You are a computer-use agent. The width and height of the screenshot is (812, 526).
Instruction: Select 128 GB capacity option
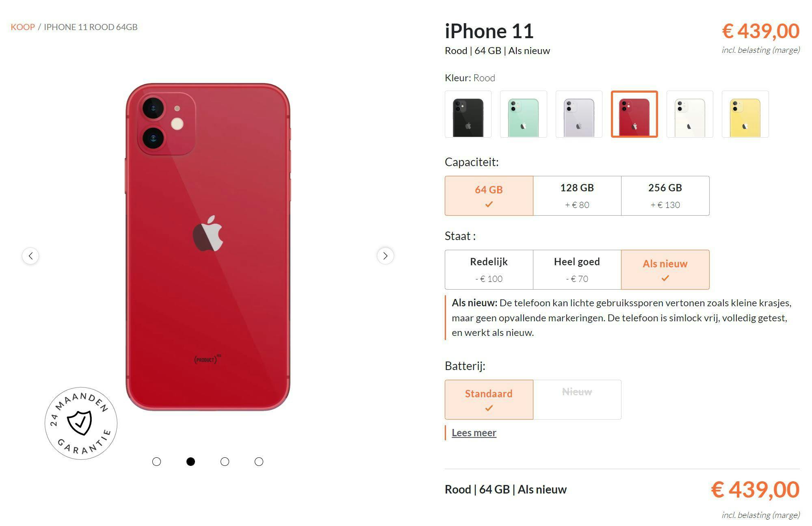577,196
